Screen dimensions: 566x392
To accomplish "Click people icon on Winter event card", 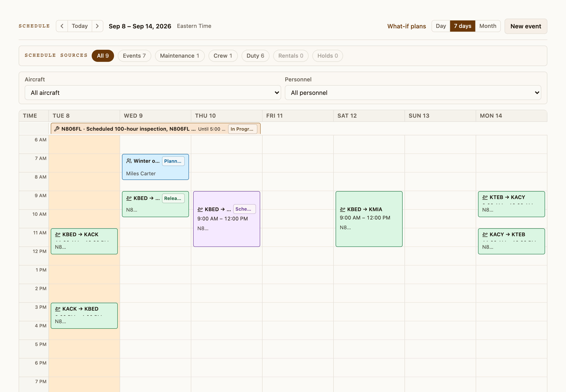I will pyautogui.click(x=129, y=161).
